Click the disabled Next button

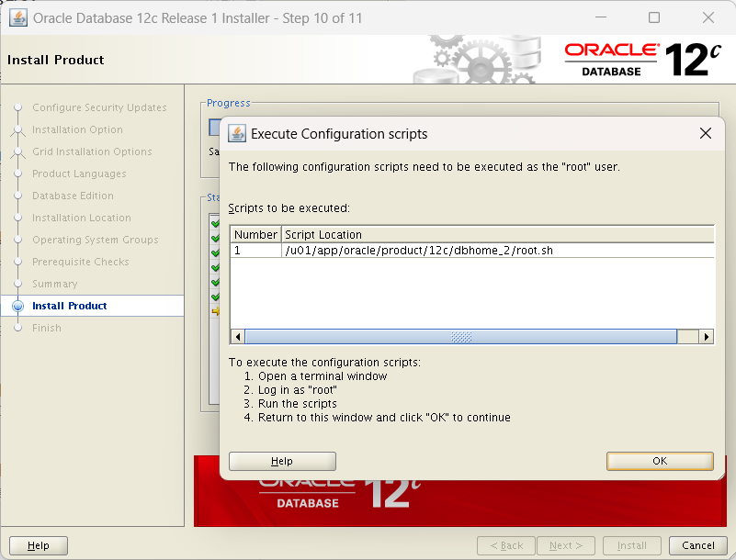566,545
